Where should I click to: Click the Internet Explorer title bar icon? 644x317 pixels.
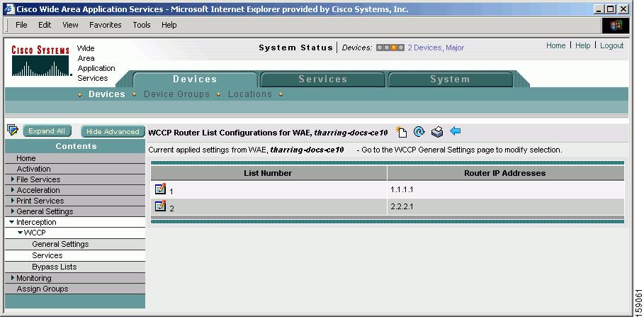coord(9,9)
